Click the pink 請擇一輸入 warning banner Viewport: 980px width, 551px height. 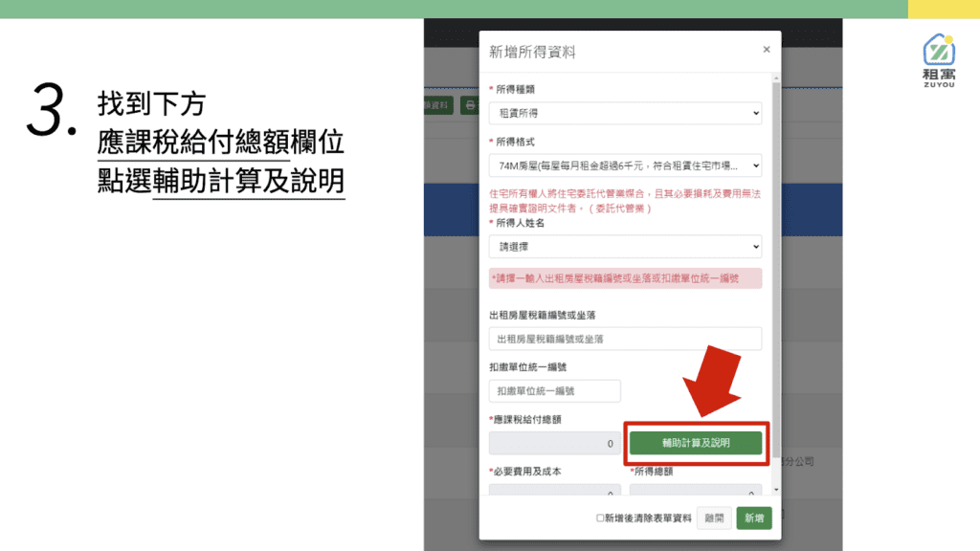pyautogui.click(x=625, y=278)
